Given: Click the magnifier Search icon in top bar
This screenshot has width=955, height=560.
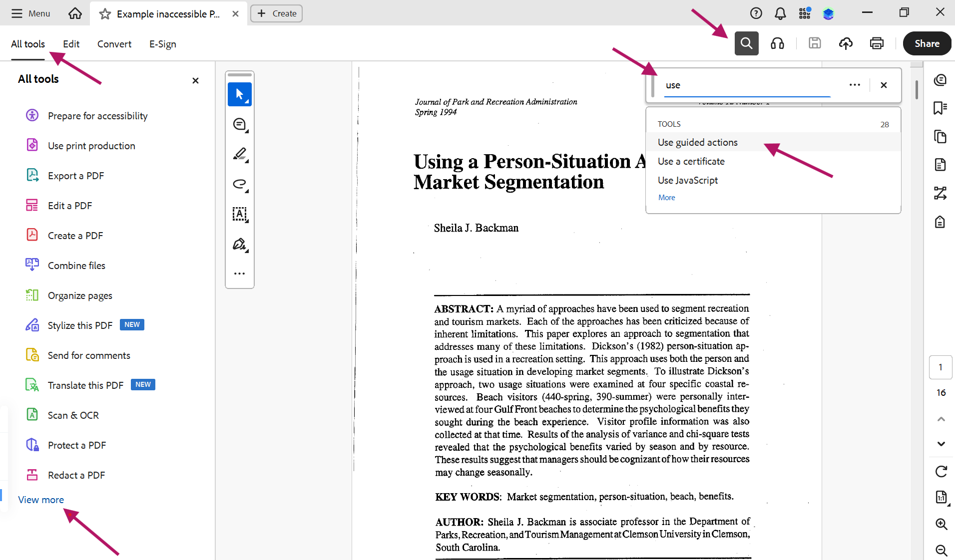Looking at the screenshot, I should click(746, 43).
